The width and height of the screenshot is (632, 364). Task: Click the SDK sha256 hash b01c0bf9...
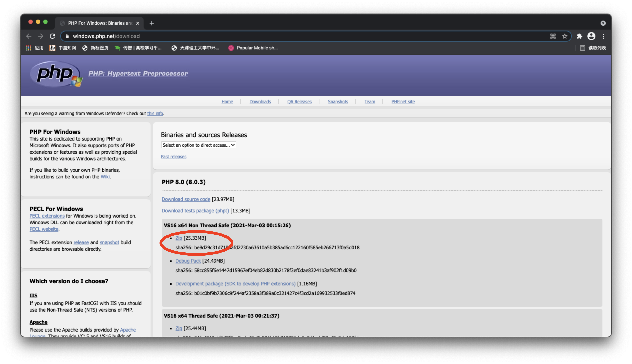tap(265, 294)
